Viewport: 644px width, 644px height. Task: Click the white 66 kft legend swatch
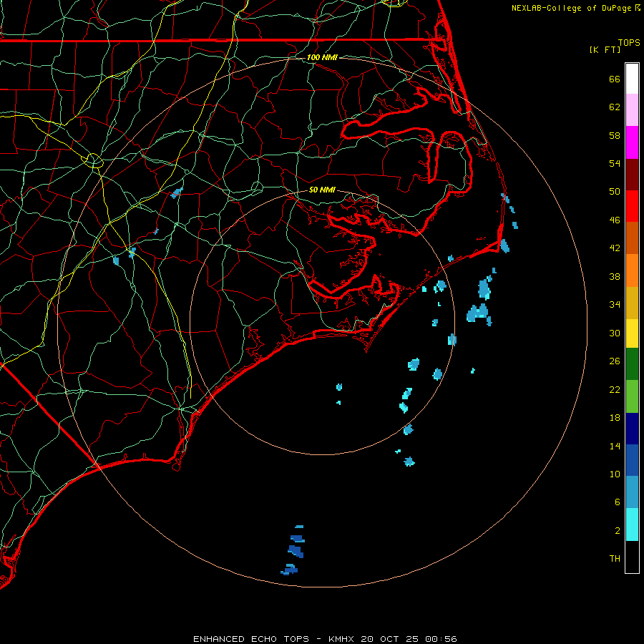click(x=632, y=79)
